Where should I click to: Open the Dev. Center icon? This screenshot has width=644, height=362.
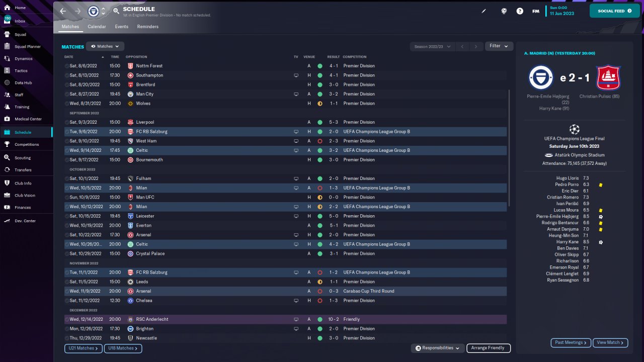click(7, 221)
